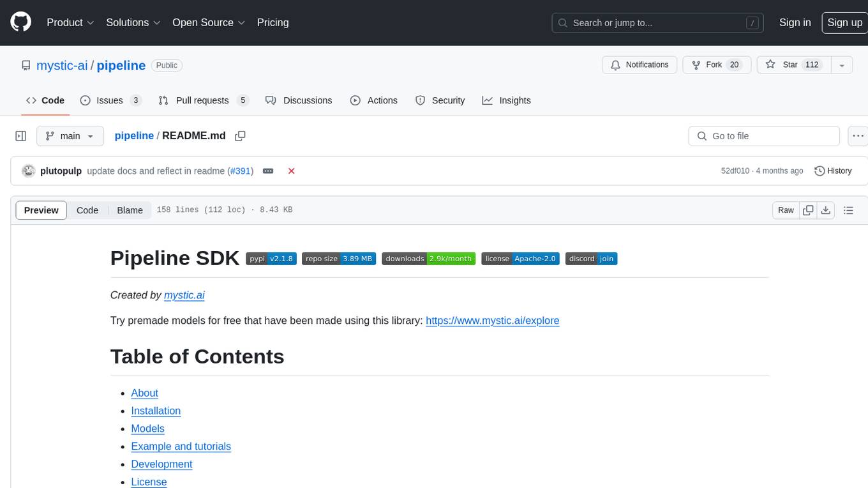The image size is (868, 488).
Task: Click the downloads 2.9k/month badge
Action: coord(429,259)
